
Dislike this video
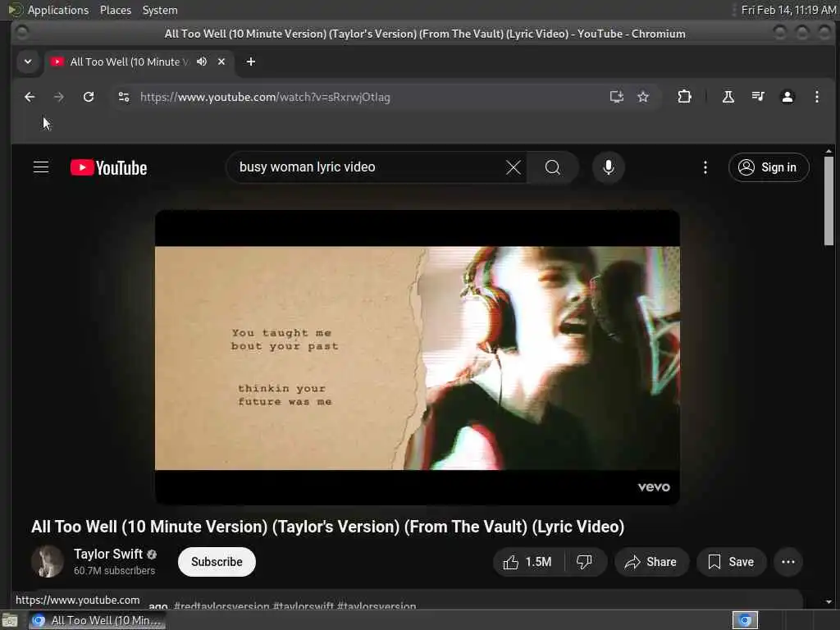coord(584,561)
